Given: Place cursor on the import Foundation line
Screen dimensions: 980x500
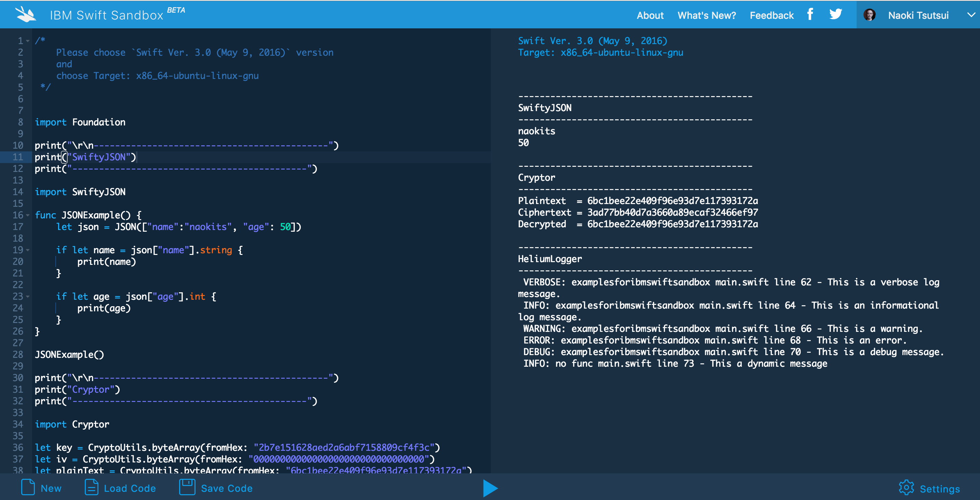Looking at the screenshot, I should click(x=98, y=122).
